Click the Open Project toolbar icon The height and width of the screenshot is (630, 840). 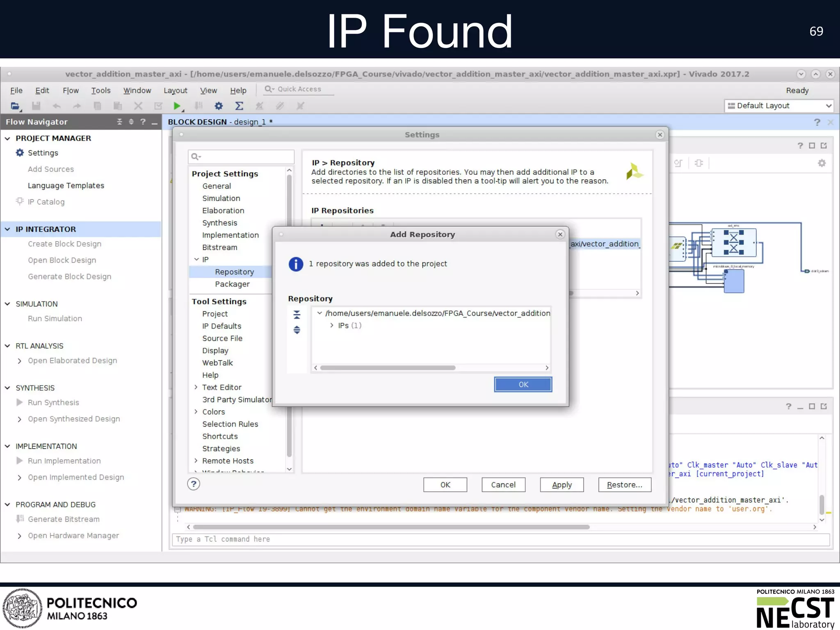[15, 106]
